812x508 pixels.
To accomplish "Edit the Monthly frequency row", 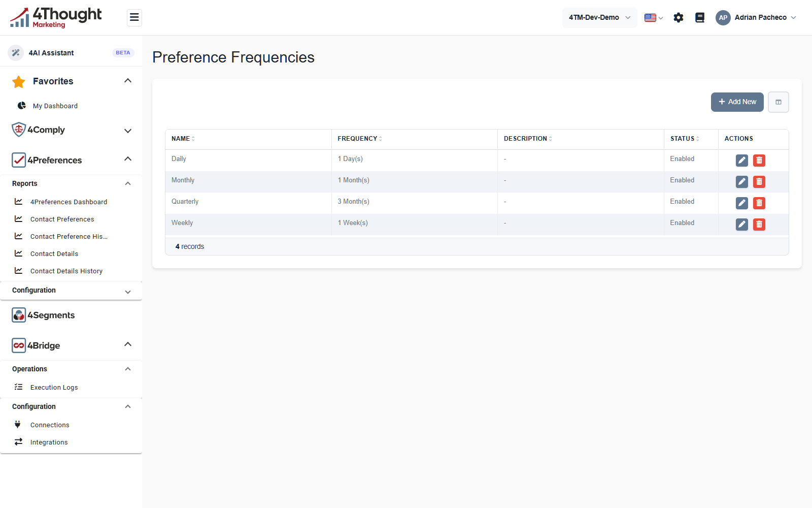I will click(742, 182).
